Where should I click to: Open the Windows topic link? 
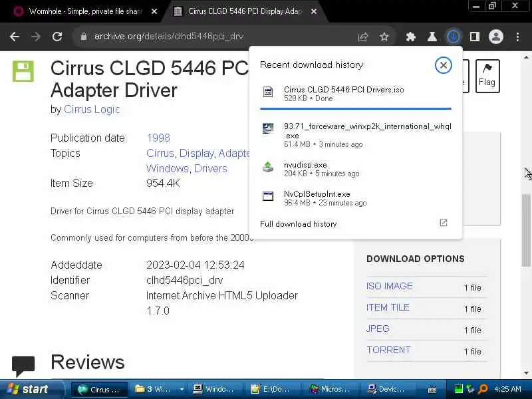tap(168, 169)
